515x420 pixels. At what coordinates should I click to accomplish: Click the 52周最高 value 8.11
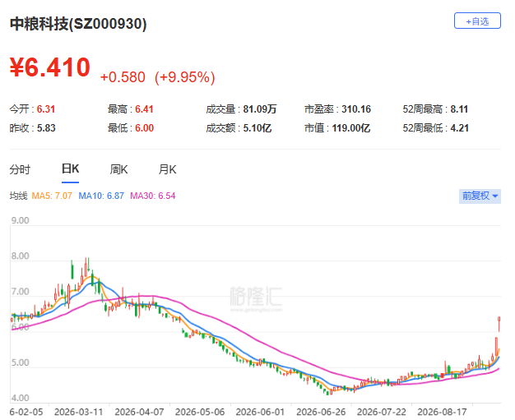point(459,109)
